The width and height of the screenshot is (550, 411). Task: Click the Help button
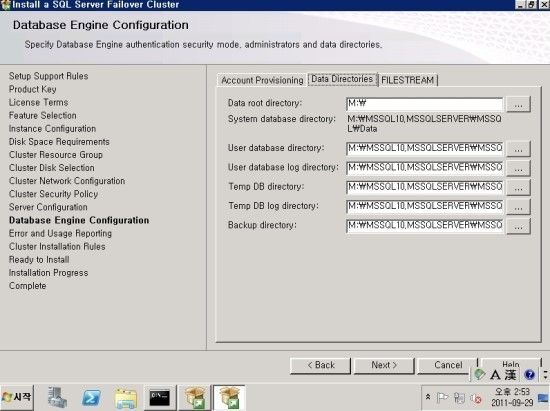(x=511, y=363)
